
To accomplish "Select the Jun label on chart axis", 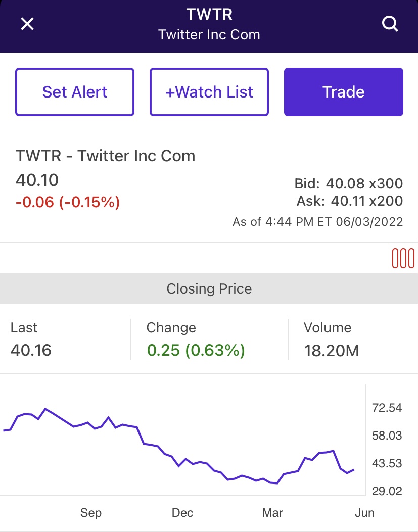I will tap(365, 513).
